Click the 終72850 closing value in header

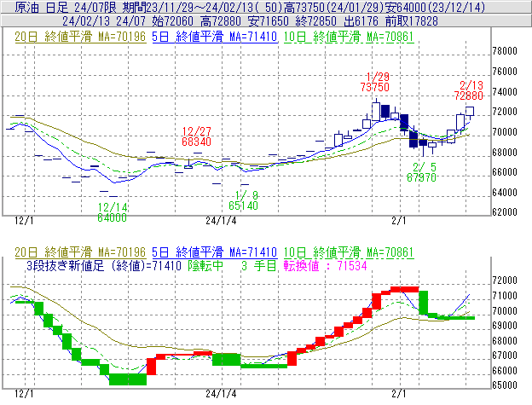(x=315, y=21)
